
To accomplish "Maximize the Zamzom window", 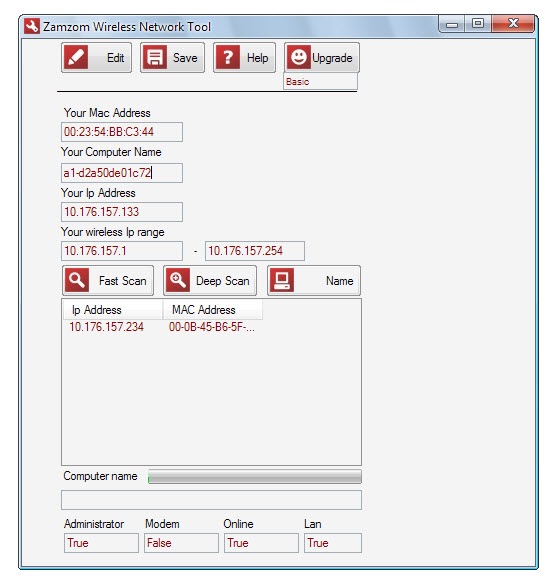I will 478,24.
